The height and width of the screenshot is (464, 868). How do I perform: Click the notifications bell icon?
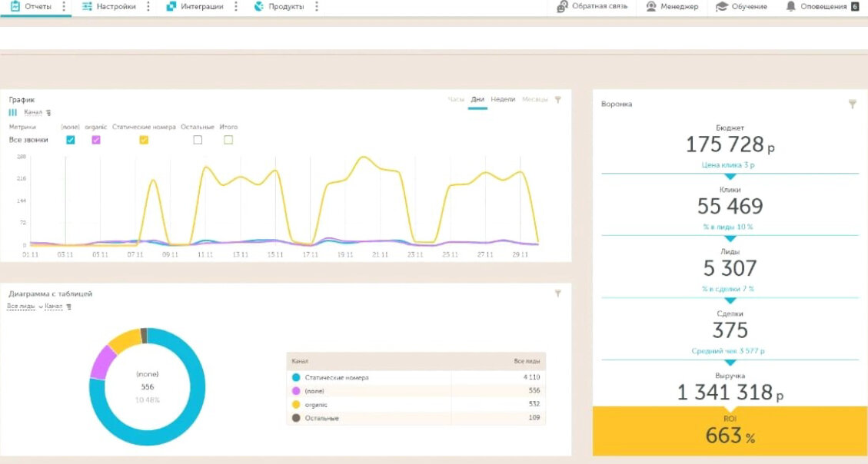[791, 7]
